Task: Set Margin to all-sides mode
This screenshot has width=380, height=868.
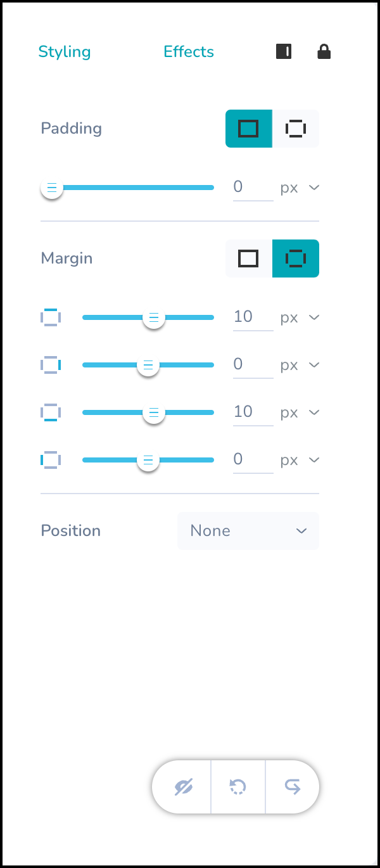Action: click(x=248, y=258)
